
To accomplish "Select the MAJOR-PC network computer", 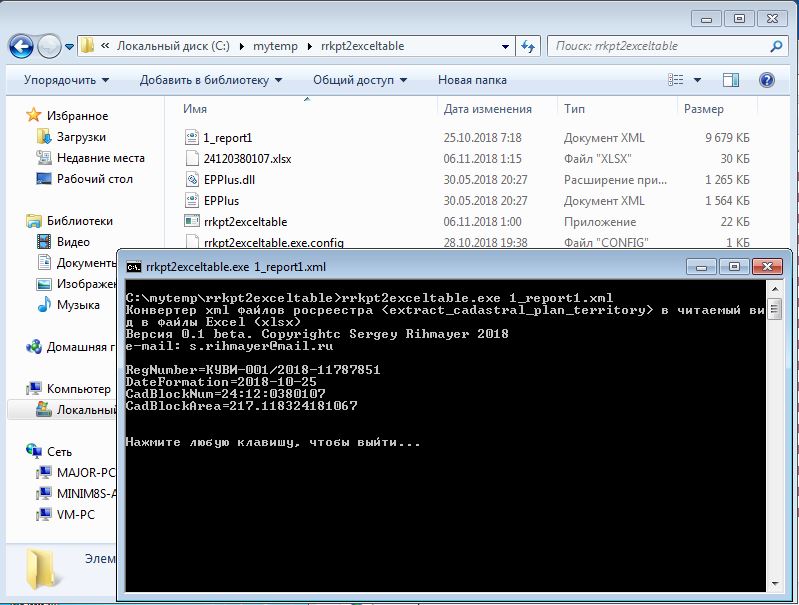I will coord(87,472).
